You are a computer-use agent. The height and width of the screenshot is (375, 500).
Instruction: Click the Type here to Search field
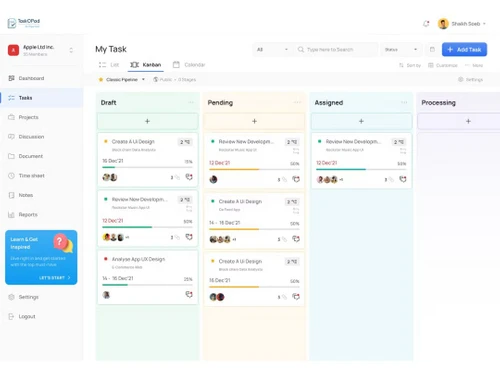point(336,49)
